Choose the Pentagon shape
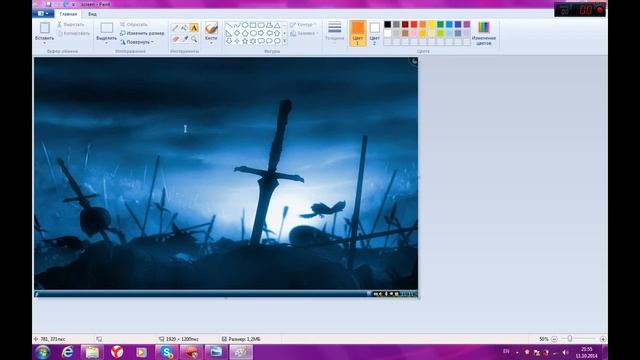Screen dimensions: 640x360 click(x=245, y=33)
